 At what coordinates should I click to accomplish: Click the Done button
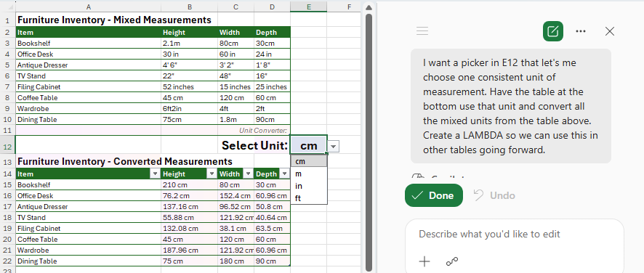pyautogui.click(x=434, y=195)
